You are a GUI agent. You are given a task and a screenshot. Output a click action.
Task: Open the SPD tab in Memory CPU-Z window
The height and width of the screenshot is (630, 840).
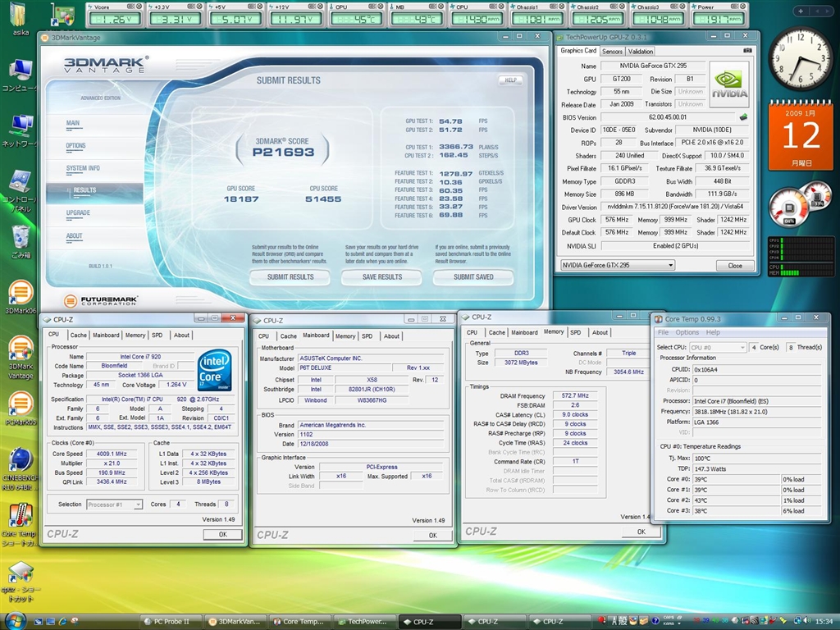pyautogui.click(x=575, y=332)
